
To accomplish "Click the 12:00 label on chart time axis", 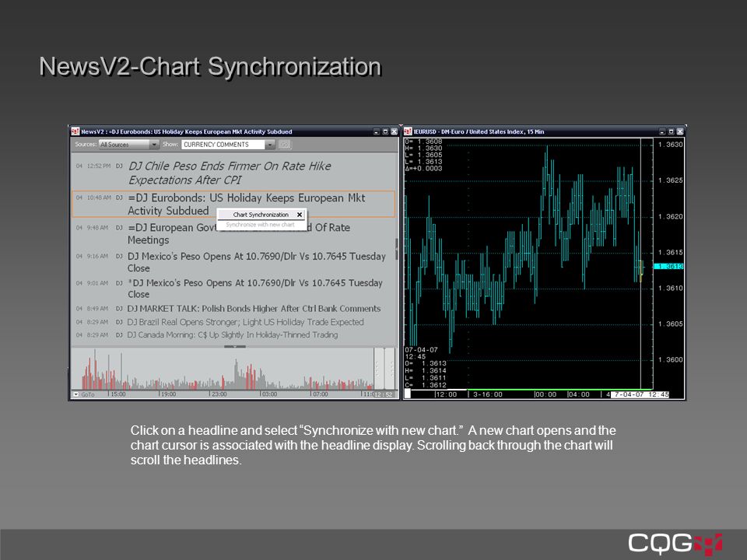I will tap(446, 394).
